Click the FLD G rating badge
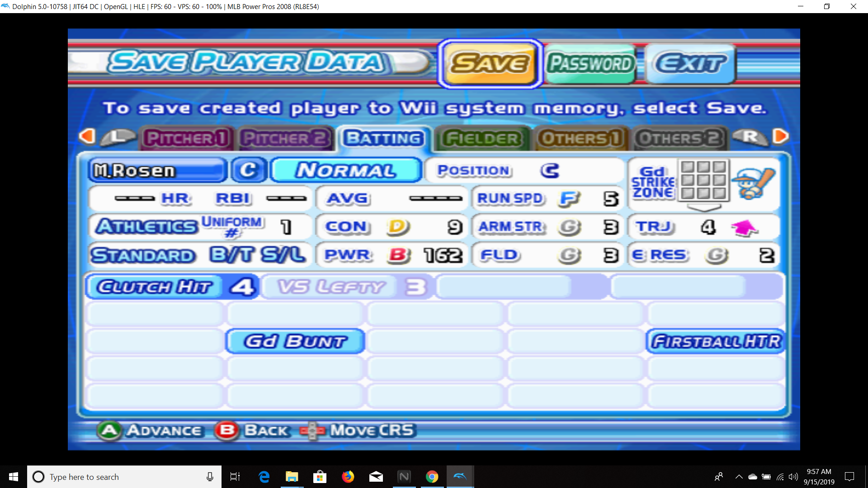The width and height of the screenshot is (868, 488). [569, 256]
